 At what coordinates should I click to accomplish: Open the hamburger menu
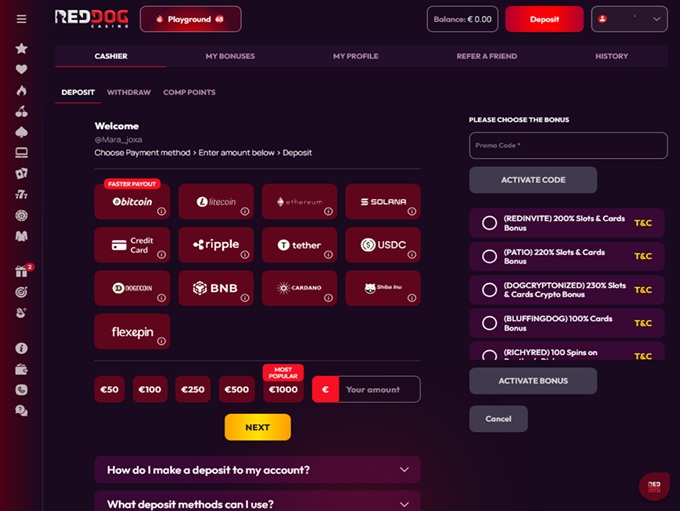tap(21, 19)
